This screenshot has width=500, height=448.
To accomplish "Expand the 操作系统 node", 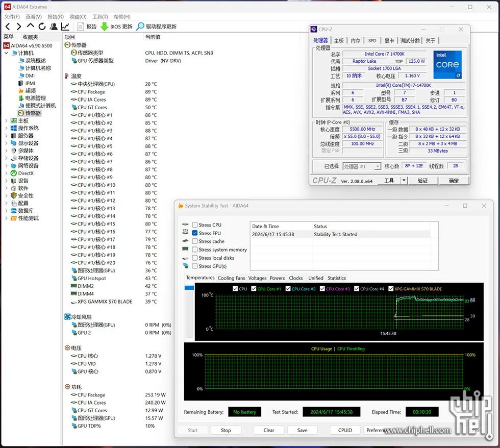I will (x=6, y=128).
